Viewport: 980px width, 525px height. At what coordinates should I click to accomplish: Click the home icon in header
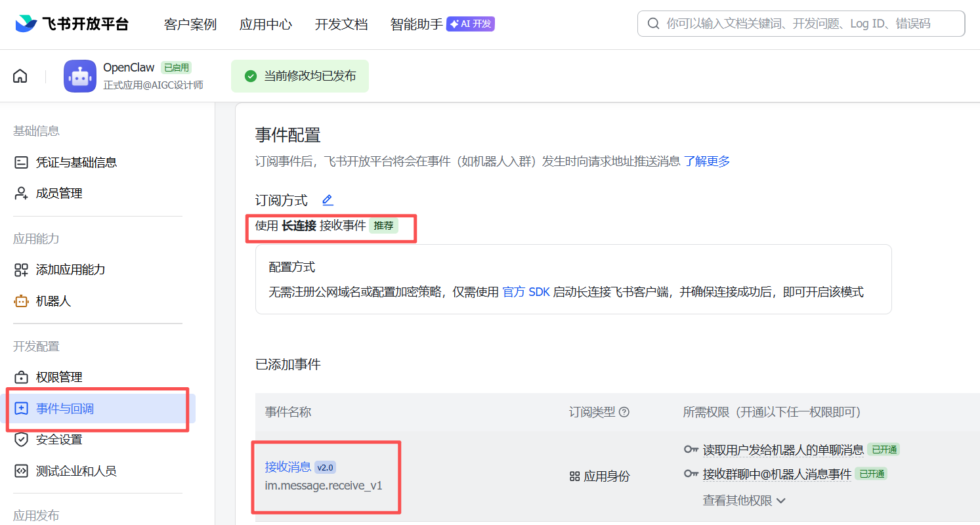[x=20, y=76]
